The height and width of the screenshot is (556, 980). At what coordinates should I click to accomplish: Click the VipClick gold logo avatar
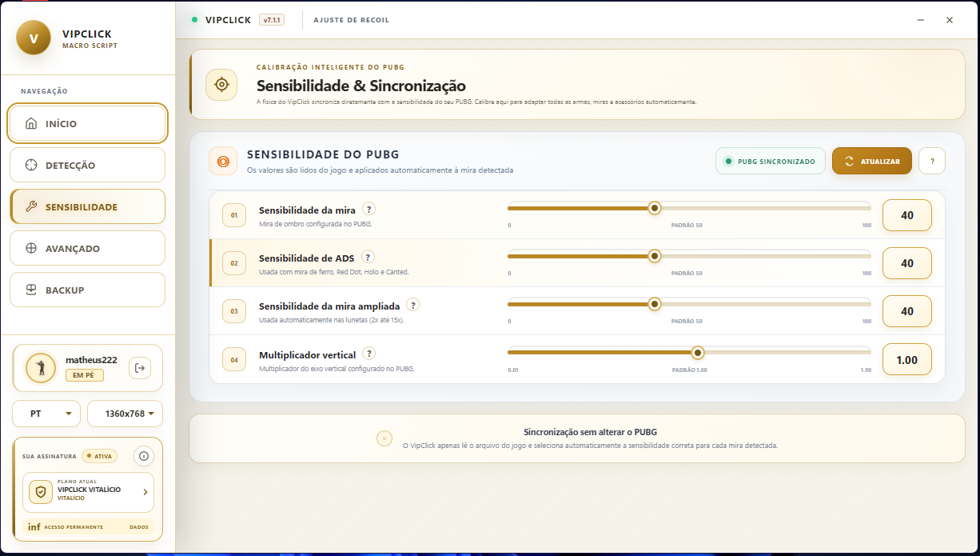point(34,38)
